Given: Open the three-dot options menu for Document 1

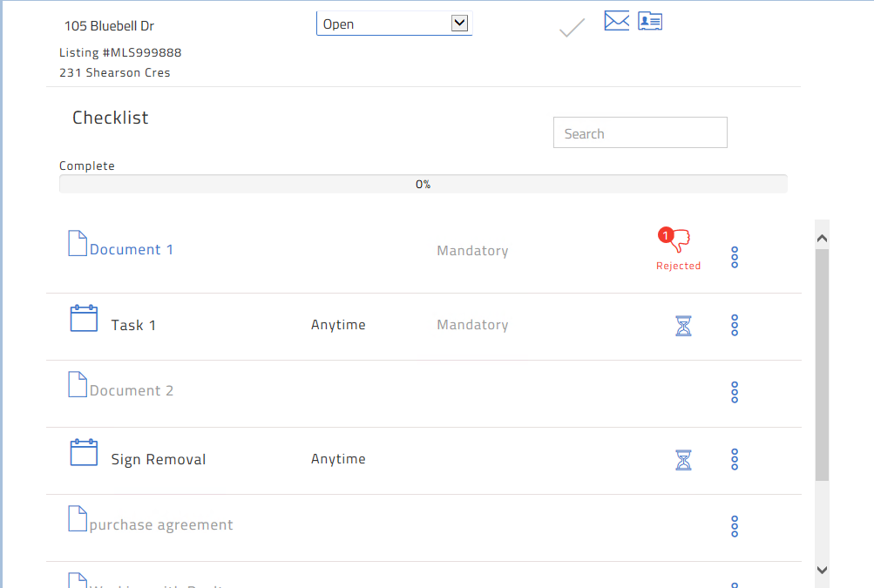Looking at the screenshot, I should 735,257.
